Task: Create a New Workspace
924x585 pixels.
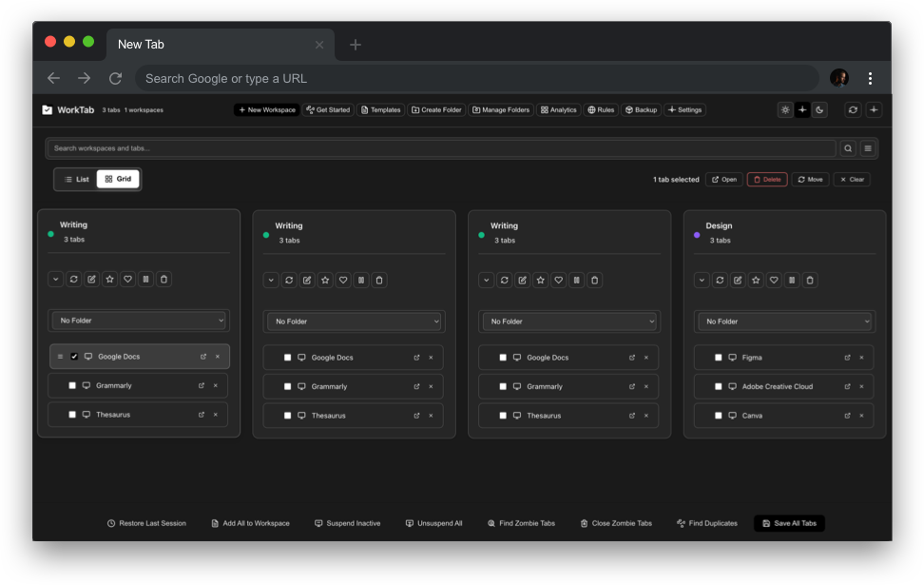Action: pyautogui.click(x=269, y=109)
